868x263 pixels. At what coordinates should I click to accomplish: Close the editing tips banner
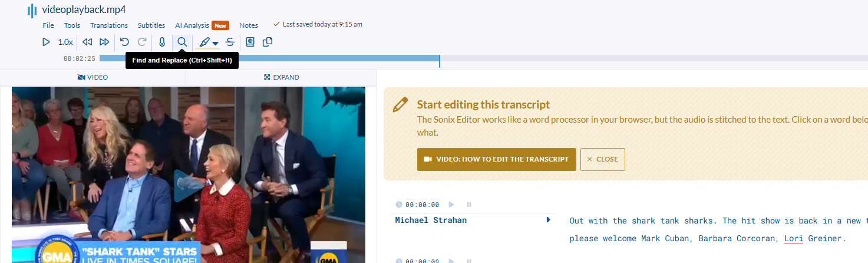click(x=603, y=159)
